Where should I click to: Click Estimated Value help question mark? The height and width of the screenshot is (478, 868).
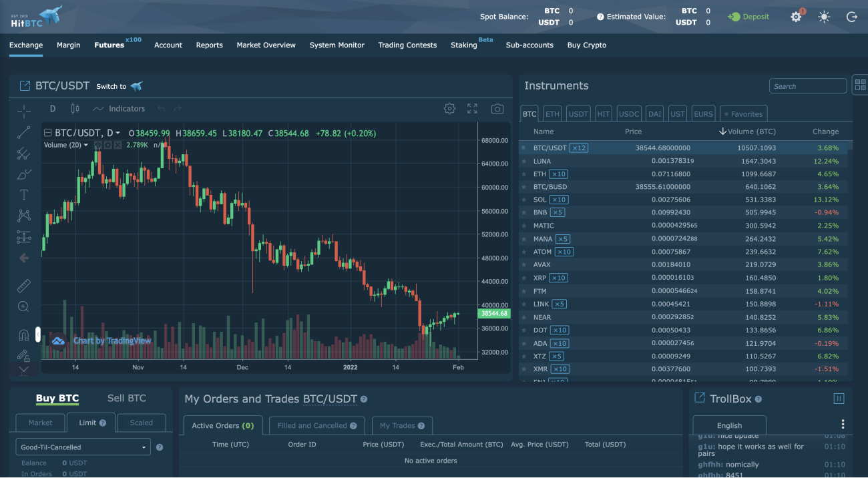coord(600,17)
